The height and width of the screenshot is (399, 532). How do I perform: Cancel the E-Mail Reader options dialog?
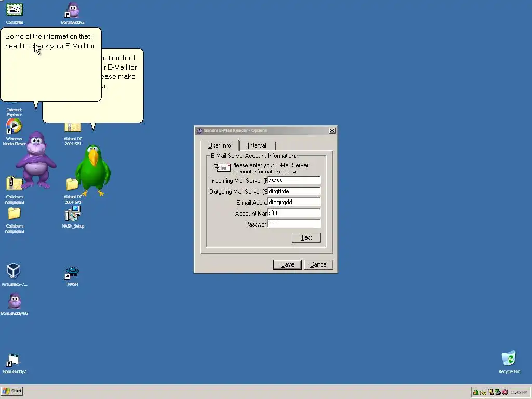coord(318,264)
